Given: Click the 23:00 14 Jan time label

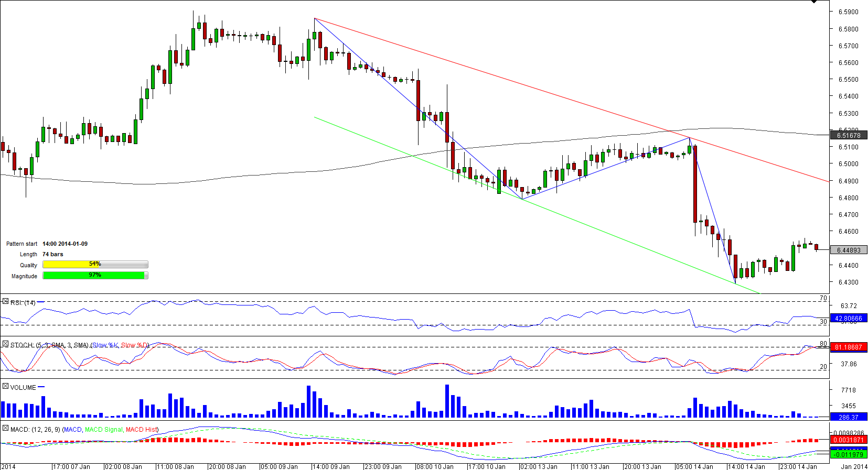Looking at the screenshot, I should coord(799,467).
